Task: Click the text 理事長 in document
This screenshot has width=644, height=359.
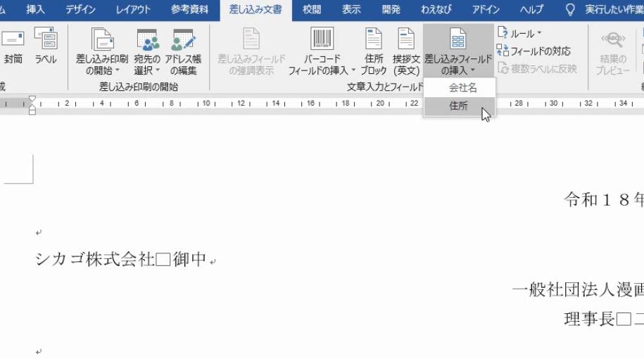Action: click(589, 319)
